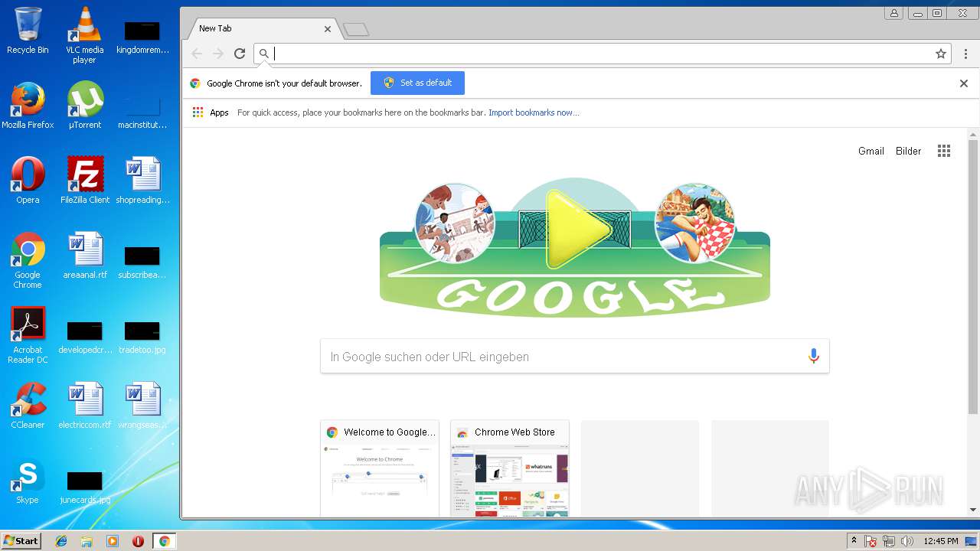Launch CCleaner from the desktop
980x551 pixels.
(x=28, y=406)
